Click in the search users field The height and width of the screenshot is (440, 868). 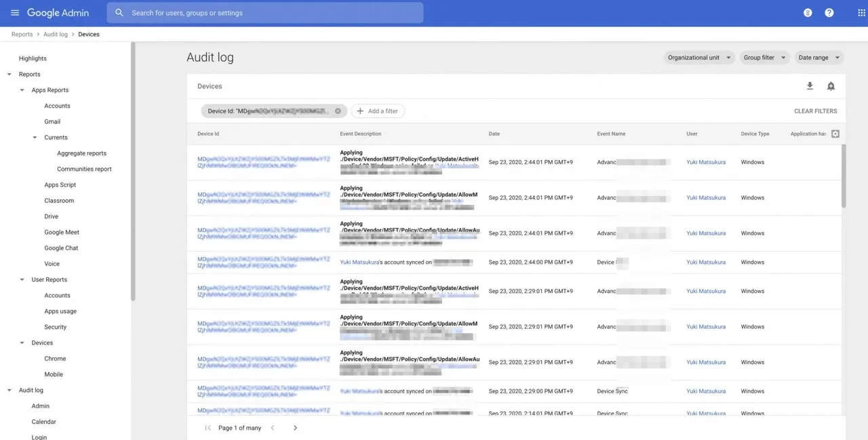[271, 13]
